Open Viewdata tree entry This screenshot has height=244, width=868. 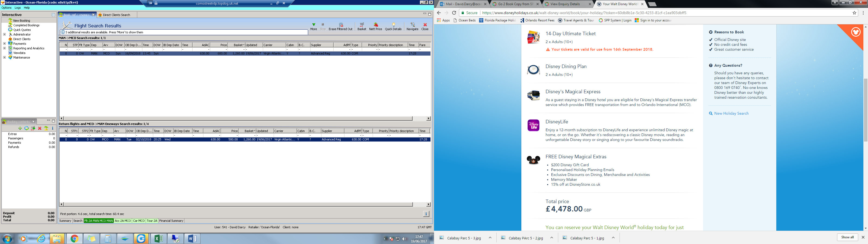19,53
